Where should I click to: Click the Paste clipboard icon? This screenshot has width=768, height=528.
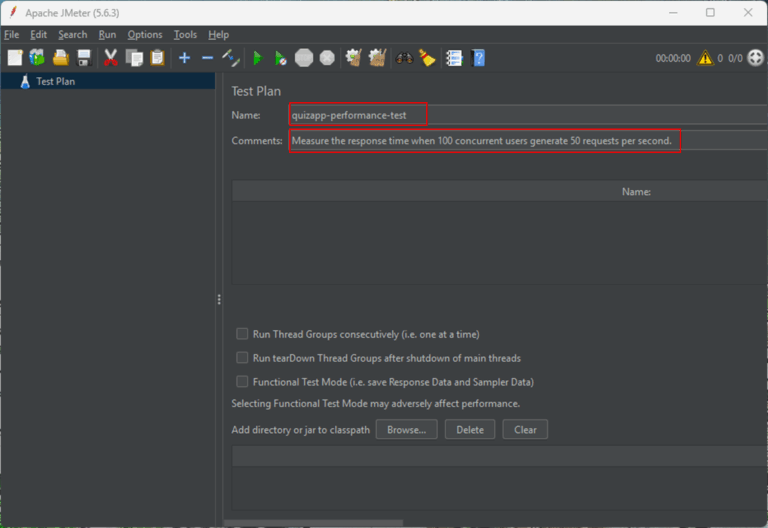(x=157, y=58)
